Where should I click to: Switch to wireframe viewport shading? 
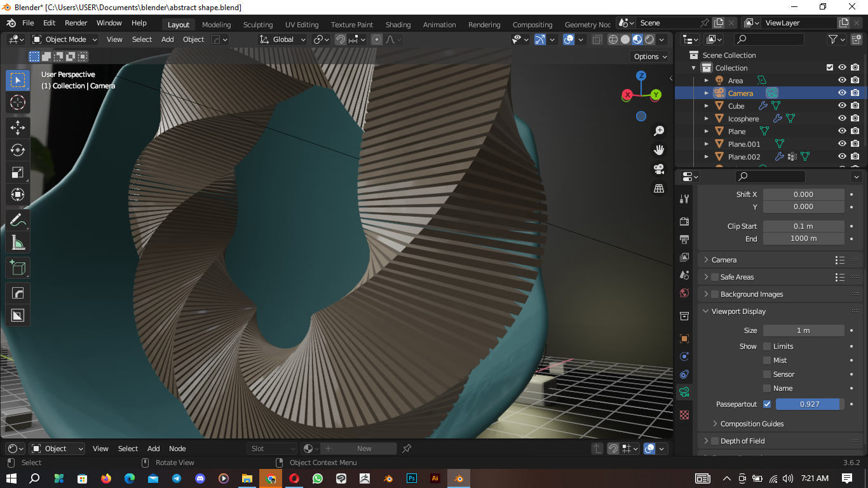coord(613,39)
